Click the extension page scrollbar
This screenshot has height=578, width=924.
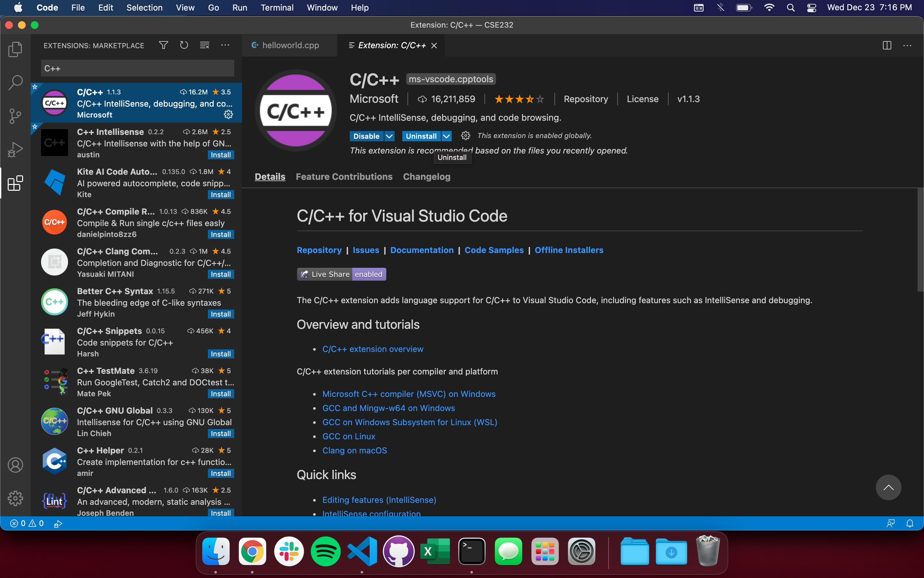pyautogui.click(x=920, y=240)
